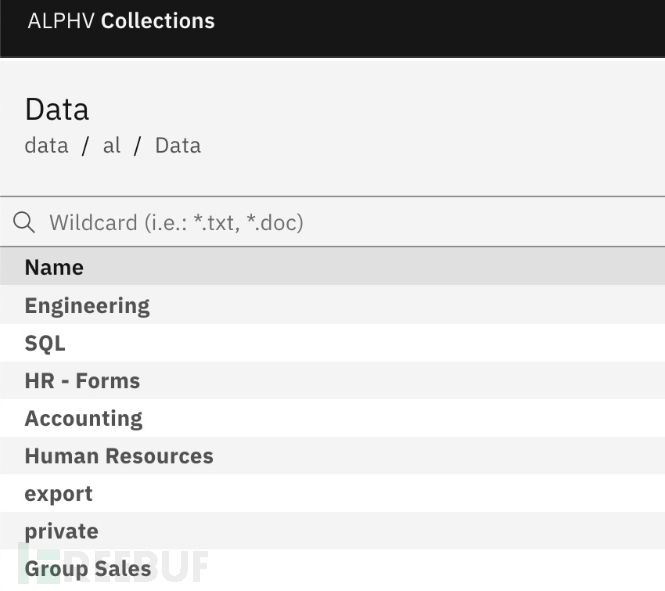Click empty area of the black header bar
Image resolution: width=665 pixels, height=591 pixels.
click(x=450, y=25)
